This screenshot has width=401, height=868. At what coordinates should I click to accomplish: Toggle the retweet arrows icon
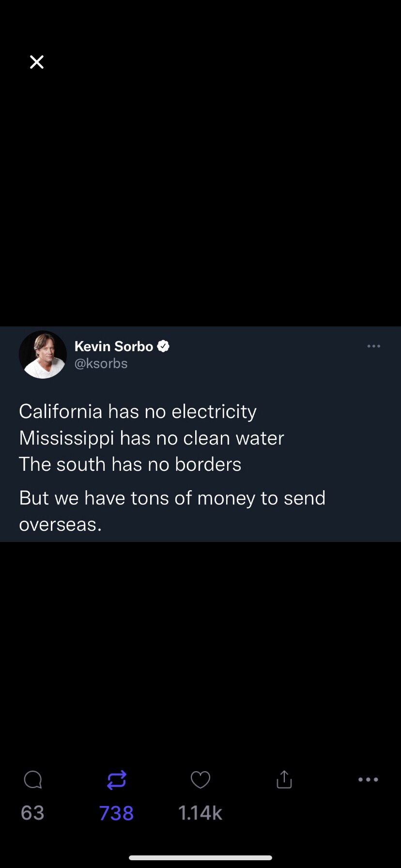click(117, 780)
